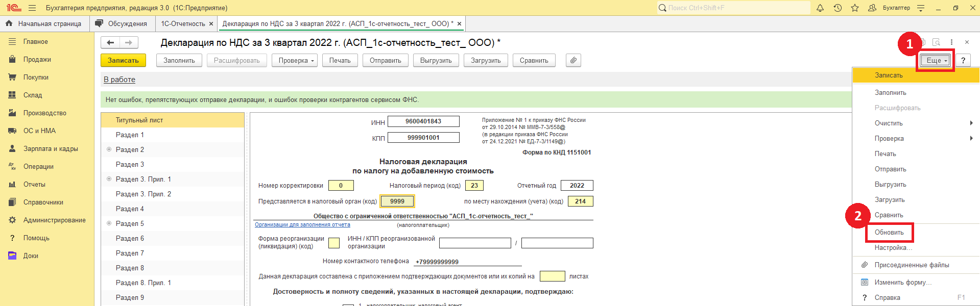980x306 pixels.
Task: Click the Поиск search field
Action: pos(733,8)
